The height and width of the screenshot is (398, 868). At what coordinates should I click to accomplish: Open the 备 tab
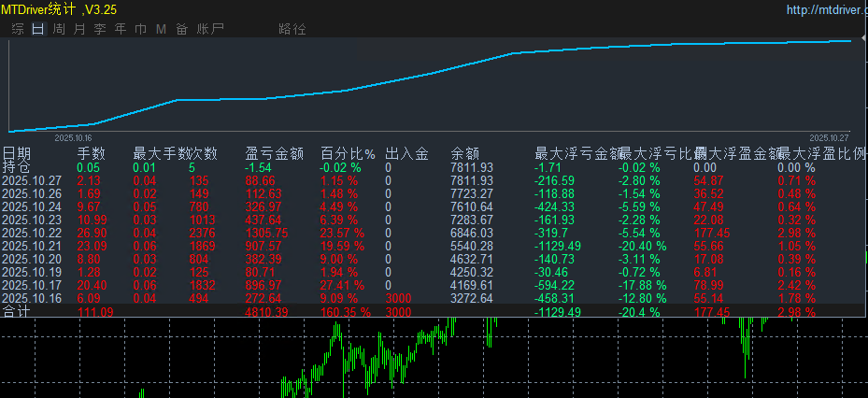[181, 29]
